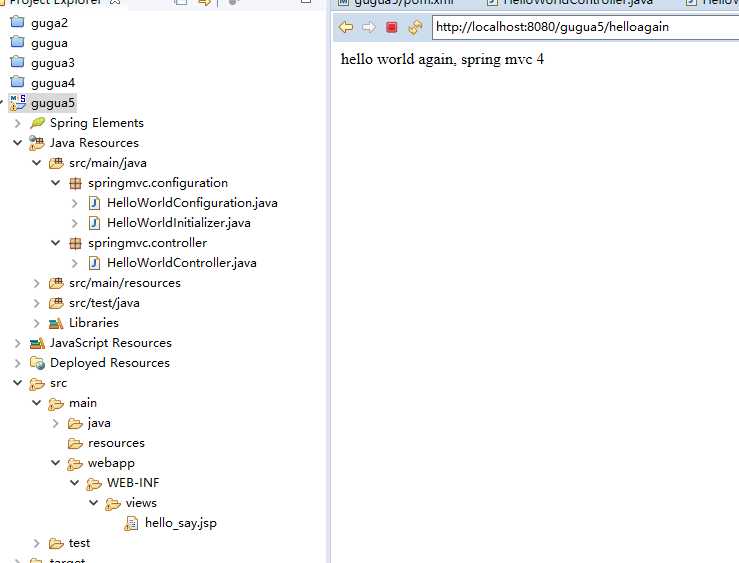Select the webapp folder label
Image resolution: width=739 pixels, height=563 pixels.
click(111, 464)
